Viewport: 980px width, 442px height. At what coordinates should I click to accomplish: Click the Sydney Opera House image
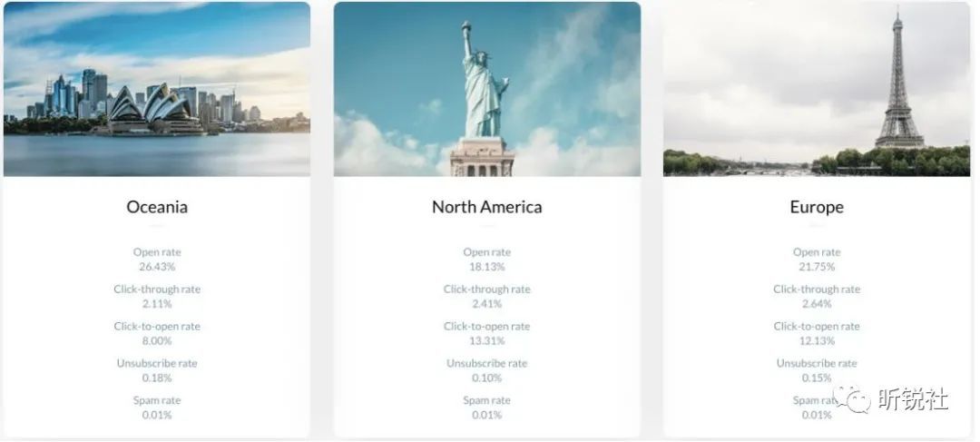click(157, 89)
